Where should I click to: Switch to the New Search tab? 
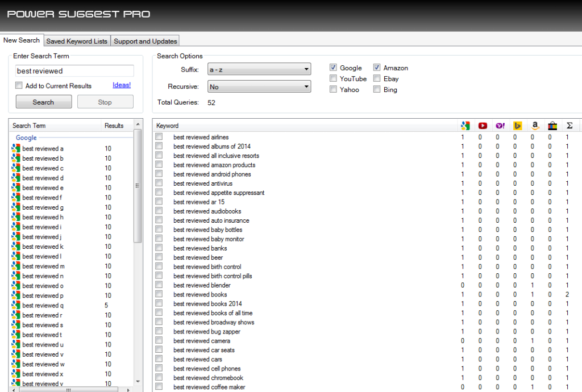[x=22, y=40]
